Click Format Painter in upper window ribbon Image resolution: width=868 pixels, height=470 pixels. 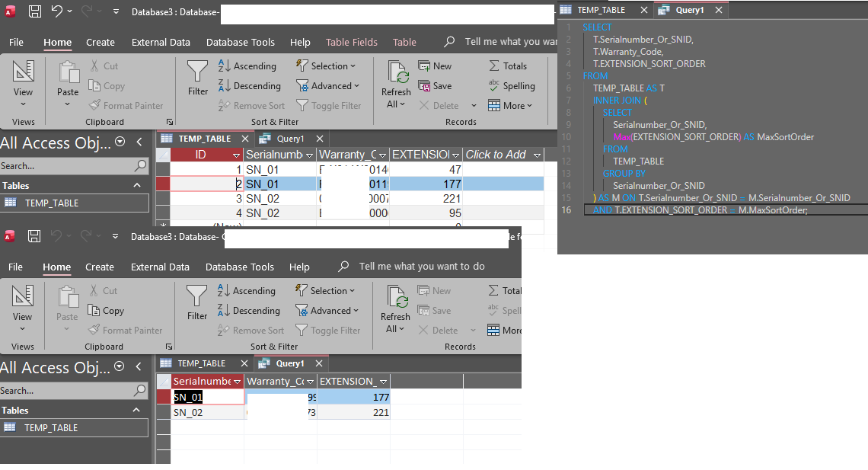pyautogui.click(x=126, y=106)
